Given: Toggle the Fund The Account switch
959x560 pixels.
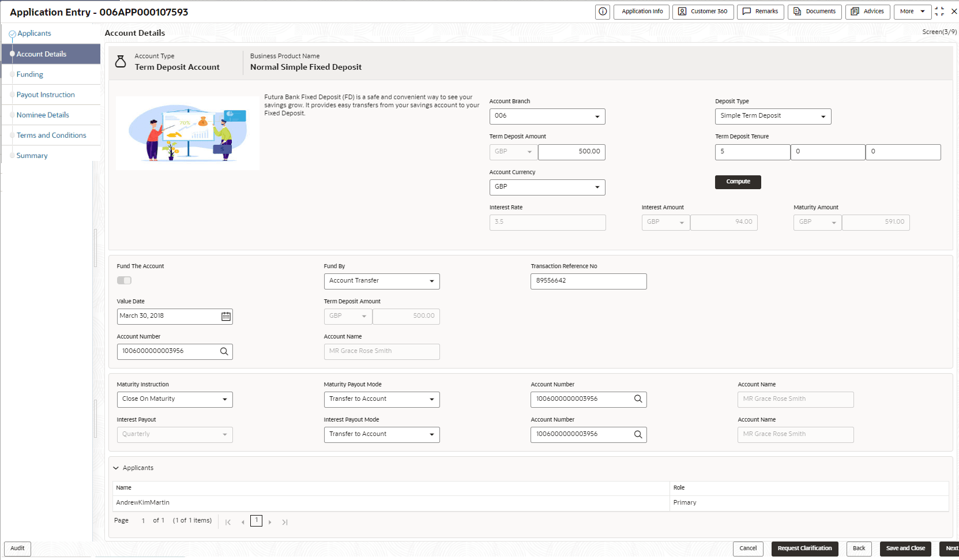Looking at the screenshot, I should coord(124,280).
